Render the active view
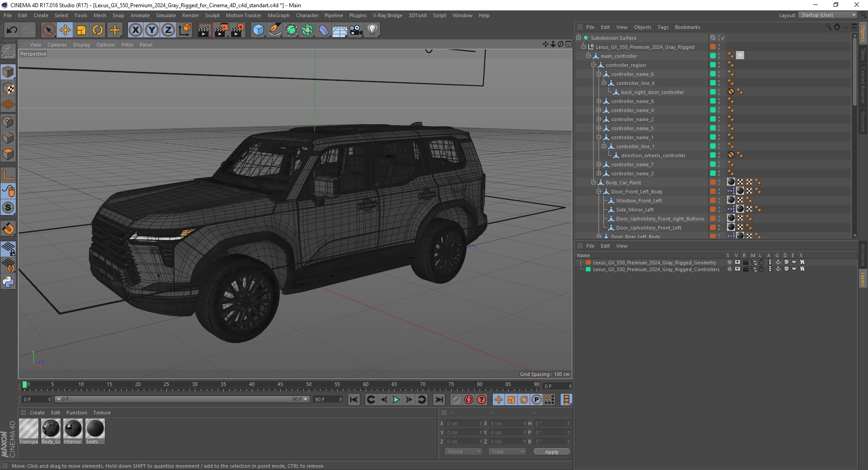 tap(204, 30)
